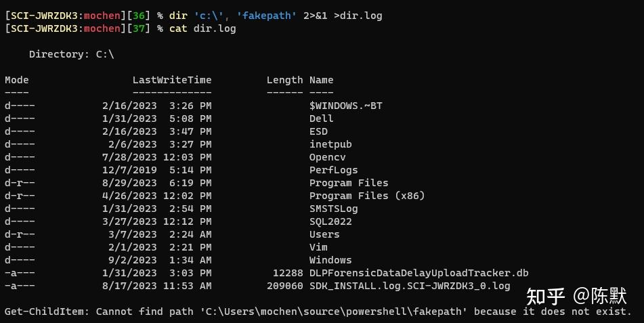The height and width of the screenshot is (323, 644).
Task: Click the date '9/2/2023' in the Windows row
Action: pos(133,260)
